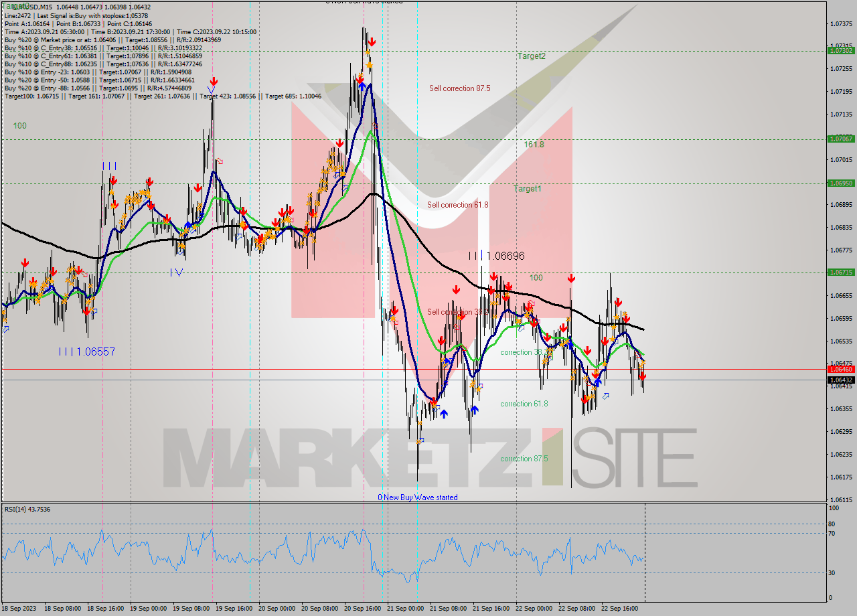Image resolution: width=857 pixels, height=616 pixels.
Task: Select the 'I I I 1.06557' wave label
Action: tap(87, 352)
